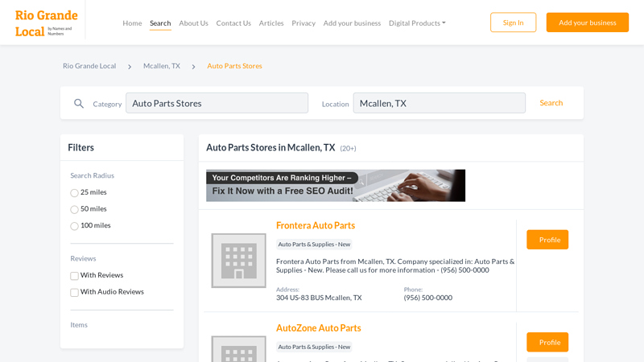
Task: Open the Search nav item
Action: [x=160, y=23]
